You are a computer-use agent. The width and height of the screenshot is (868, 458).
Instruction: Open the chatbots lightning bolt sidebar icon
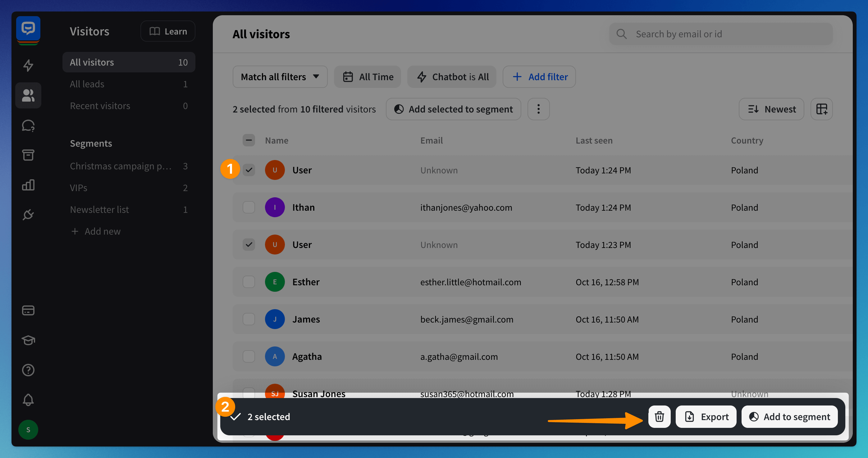(28, 65)
